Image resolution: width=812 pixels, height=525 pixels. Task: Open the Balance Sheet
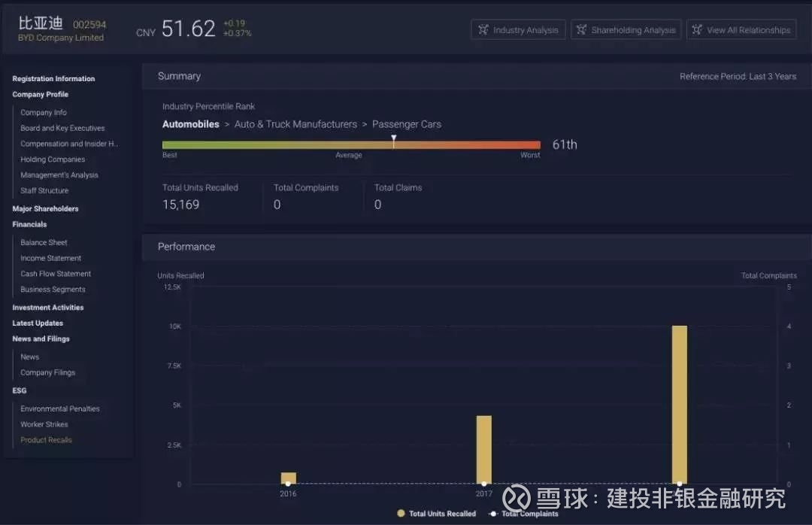44,242
